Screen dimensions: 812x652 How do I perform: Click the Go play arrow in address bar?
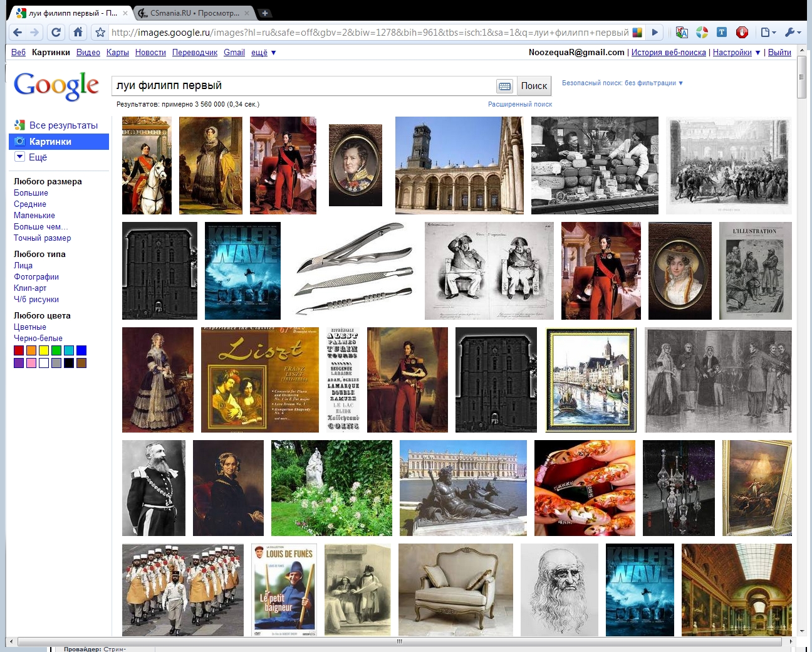tap(655, 33)
